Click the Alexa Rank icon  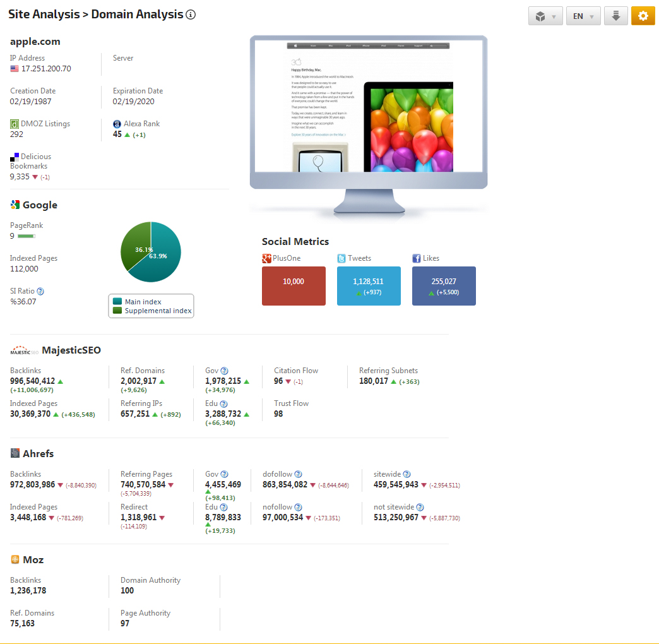[x=117, y=124]
